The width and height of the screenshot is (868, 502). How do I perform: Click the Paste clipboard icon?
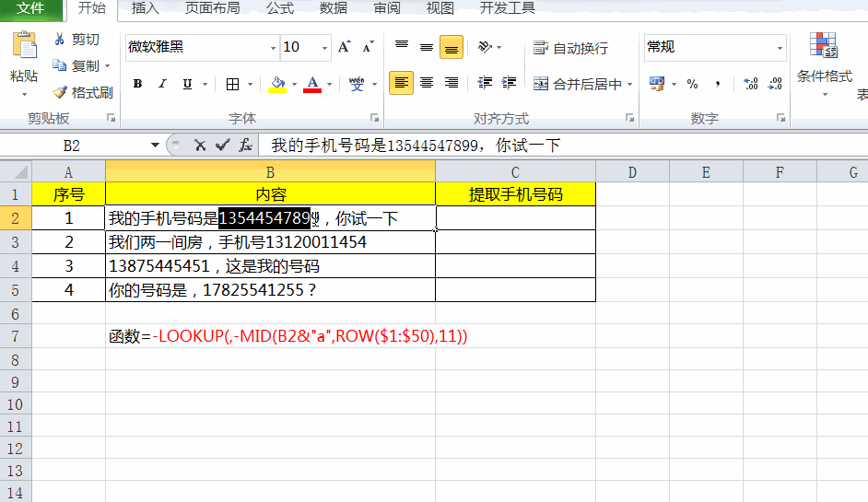(x=24, y=45)
